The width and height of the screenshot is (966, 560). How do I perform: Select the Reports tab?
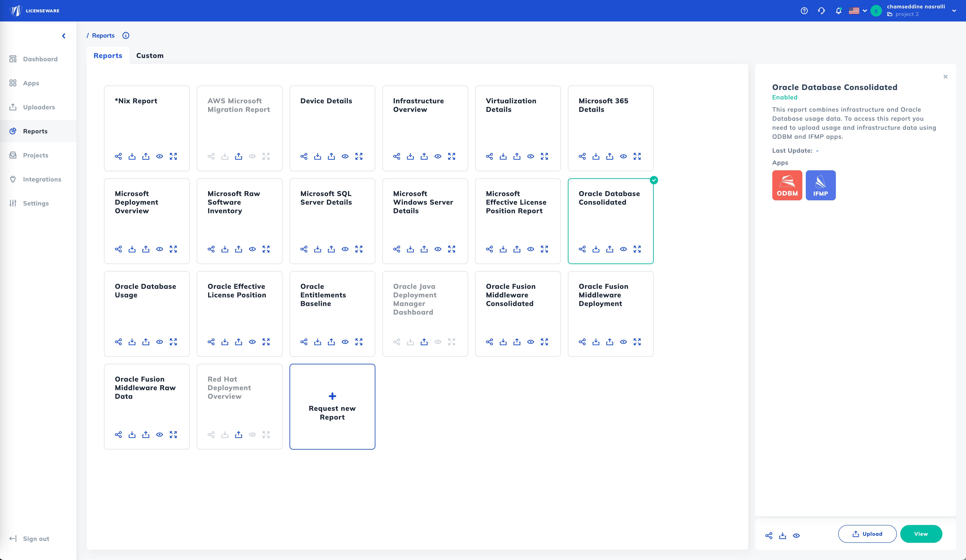(x=108, y=56)
